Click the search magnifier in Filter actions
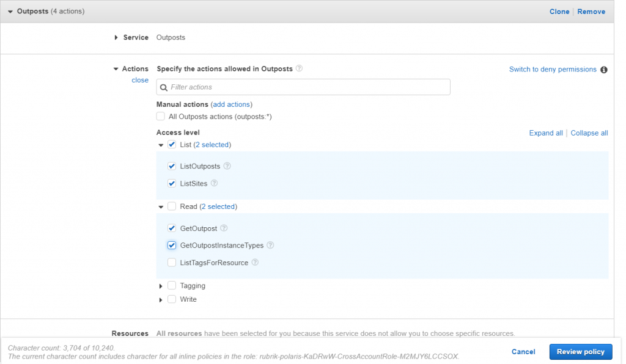The height and width of the screenshot is (364, 626). click(x=164, y=87)
